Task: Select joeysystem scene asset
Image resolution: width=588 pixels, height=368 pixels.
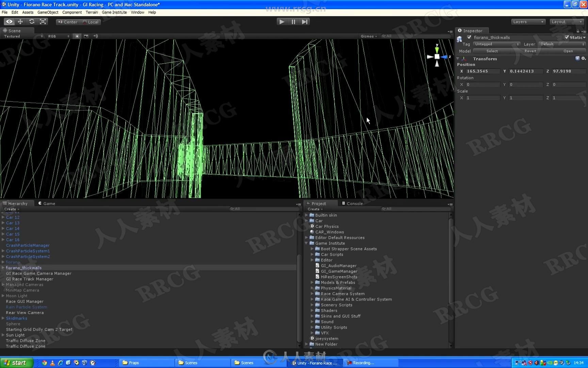Action: pyautogui.click(x=327, y=339)
